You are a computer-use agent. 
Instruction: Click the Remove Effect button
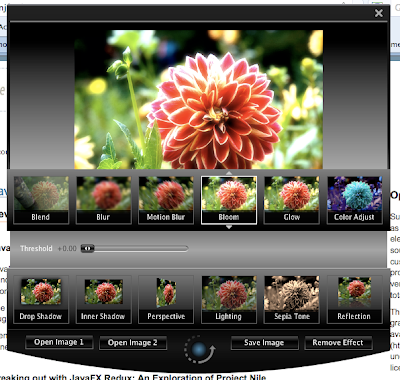[338, 343]
